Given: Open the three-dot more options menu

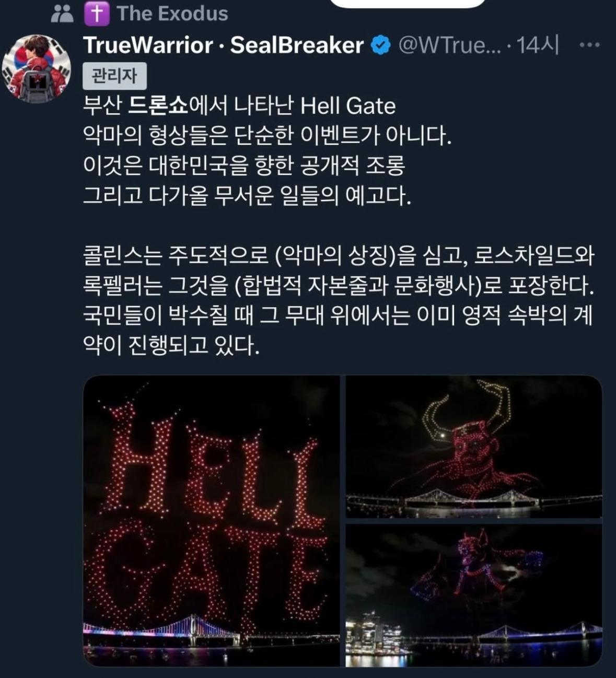Looking at the screenshot, I should pyautogui.click(x=590, y=45).
